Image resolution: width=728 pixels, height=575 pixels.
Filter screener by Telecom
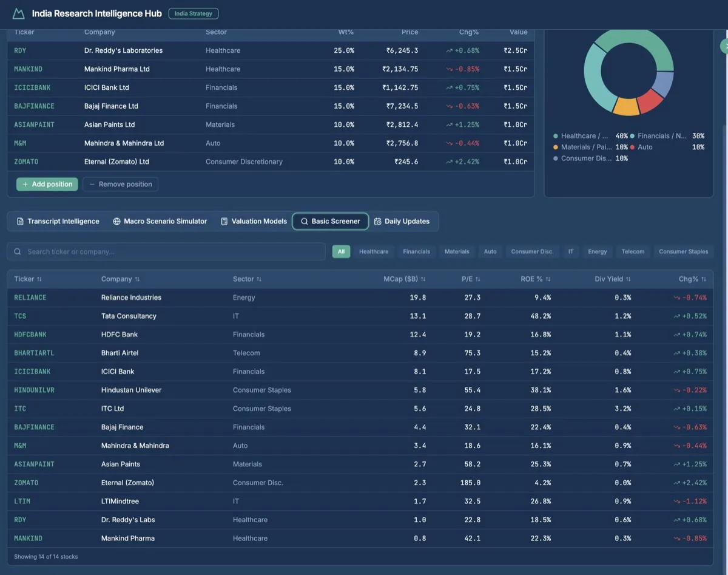point(633,251)
